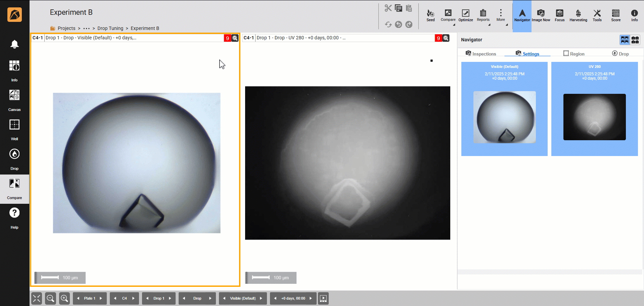
Task: Click the notifications bell icon
Action: point(14,44)
